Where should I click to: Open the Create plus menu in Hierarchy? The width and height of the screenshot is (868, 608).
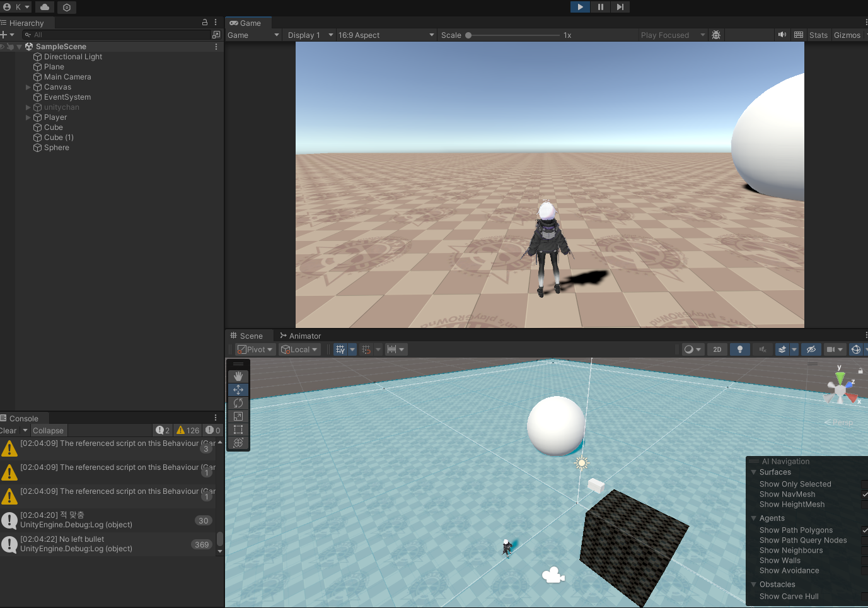pyautogui.click(x=7, y=35)
